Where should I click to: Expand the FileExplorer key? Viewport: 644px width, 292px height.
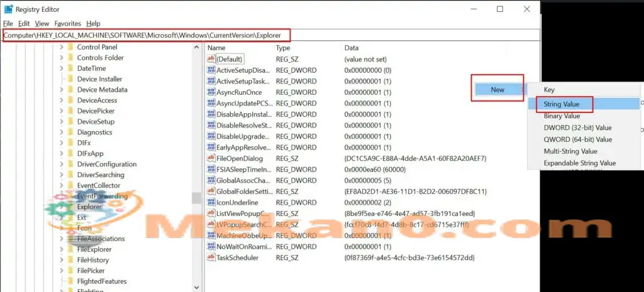61,249
